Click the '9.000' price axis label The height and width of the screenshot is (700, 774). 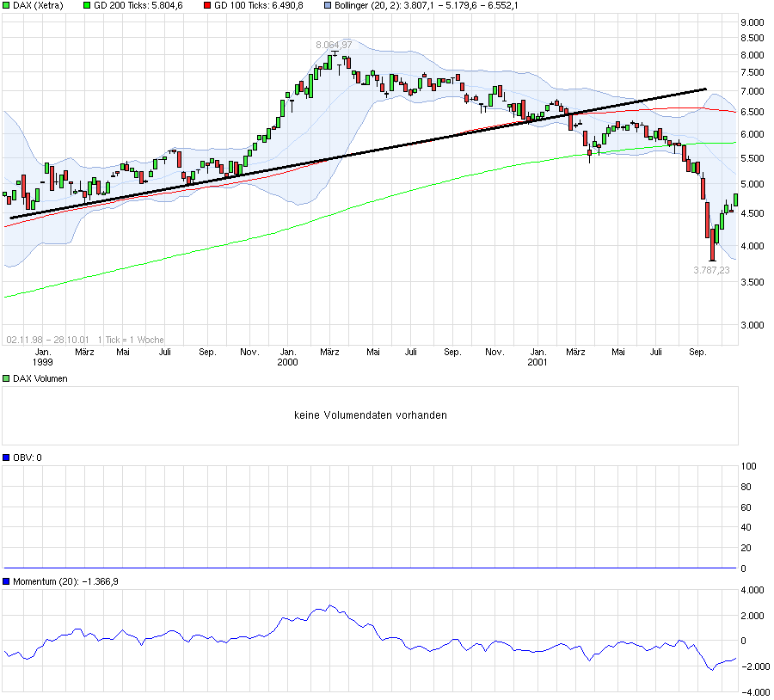tap(752, 22)
